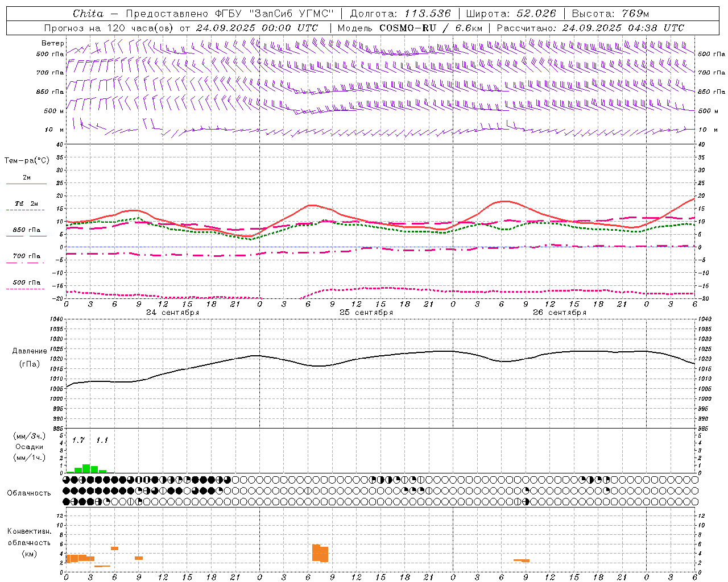Image resolution: width=728 pixels, height=582 pixels.
Task: Click "Прогноз на 120 часа(ов)" forecast text
Action: pos(109,28)
